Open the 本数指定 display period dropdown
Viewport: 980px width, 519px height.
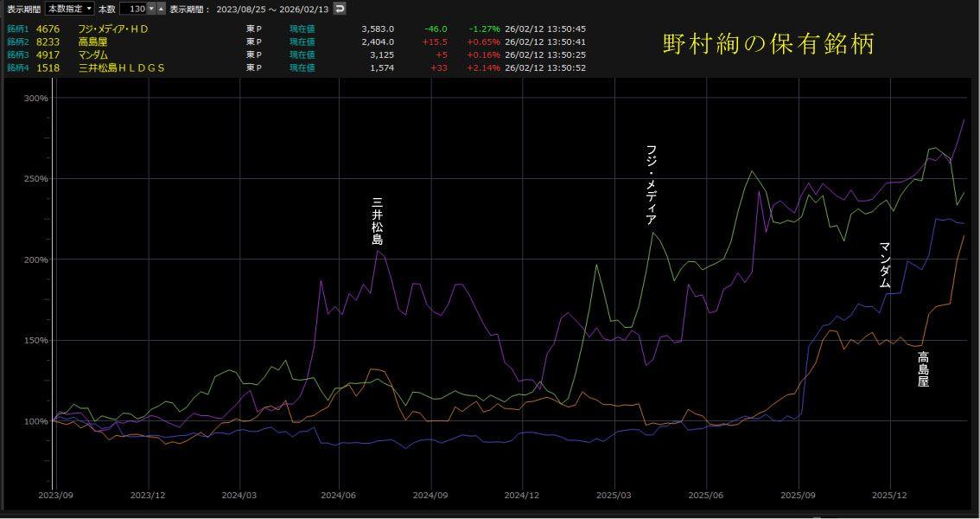coord(70,9)
